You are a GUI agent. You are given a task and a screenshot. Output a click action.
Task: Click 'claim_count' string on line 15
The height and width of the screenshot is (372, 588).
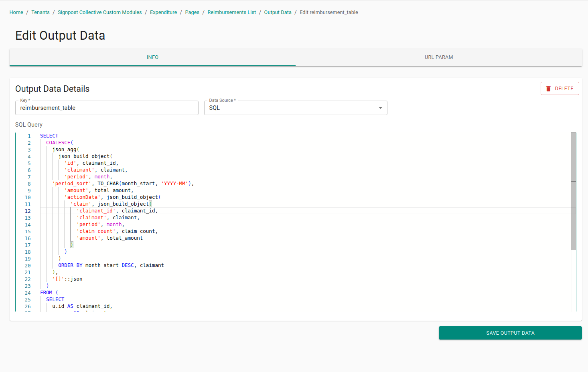96,231
